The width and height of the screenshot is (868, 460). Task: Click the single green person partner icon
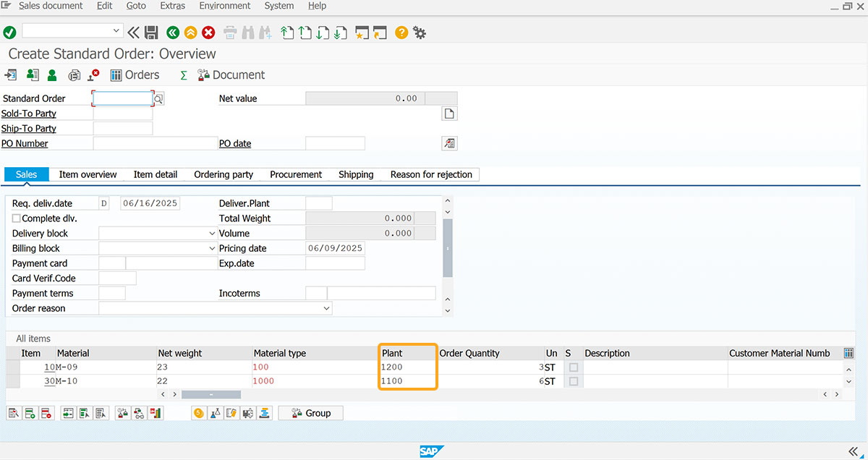(x=52, y=75)
